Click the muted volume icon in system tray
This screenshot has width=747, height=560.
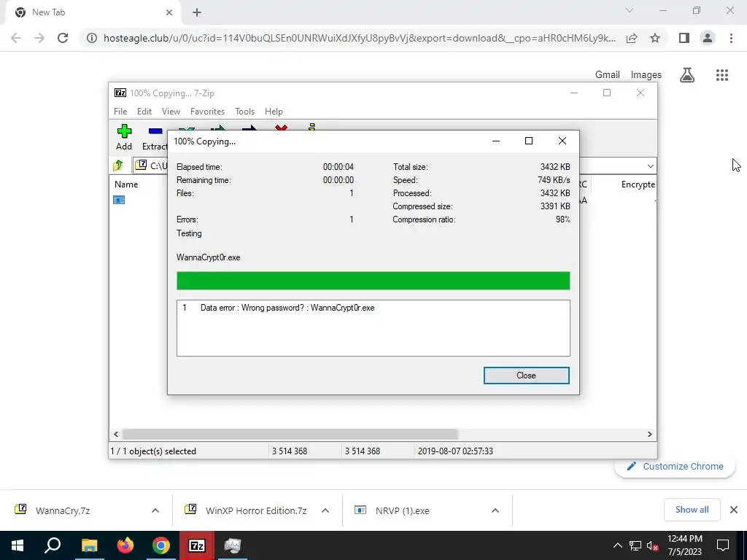click(653, 545)
